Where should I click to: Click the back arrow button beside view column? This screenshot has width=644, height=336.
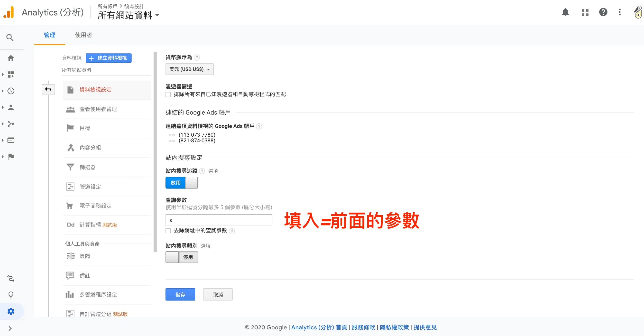(48, 89)
